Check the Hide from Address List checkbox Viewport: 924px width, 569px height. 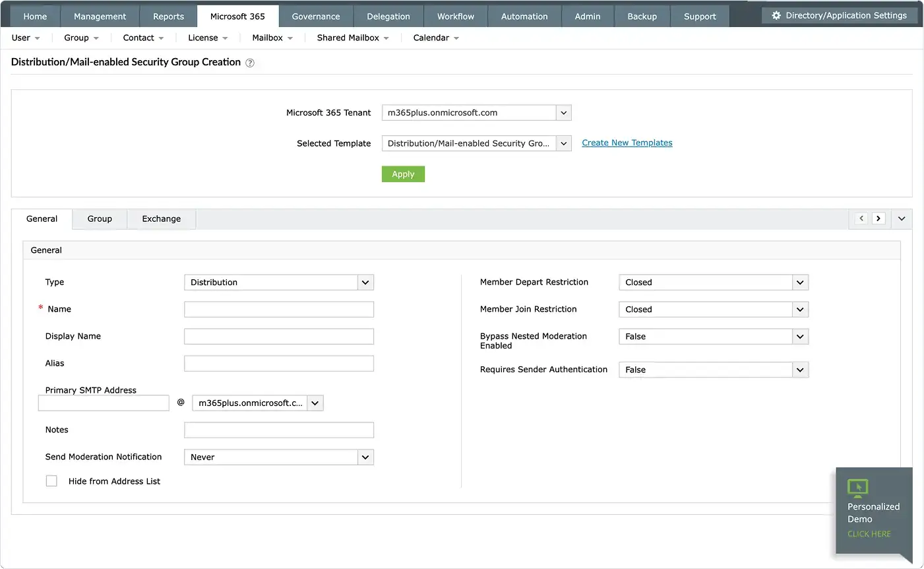point(51,481)
